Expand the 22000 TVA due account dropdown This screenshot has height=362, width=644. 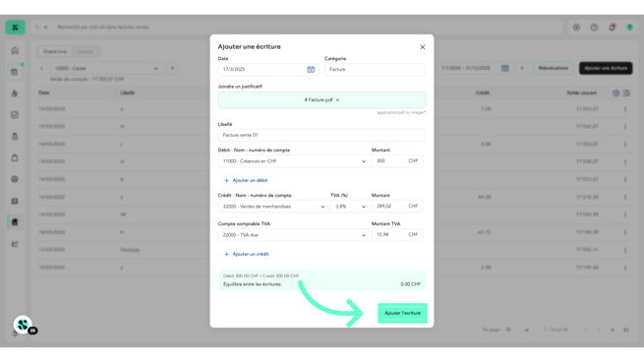coord(294,235)
